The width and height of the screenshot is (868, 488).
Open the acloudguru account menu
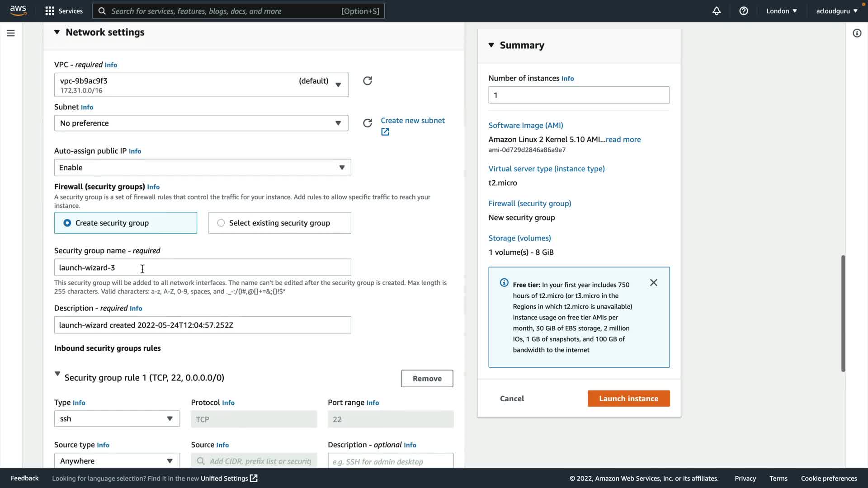[x=836, y=11]
